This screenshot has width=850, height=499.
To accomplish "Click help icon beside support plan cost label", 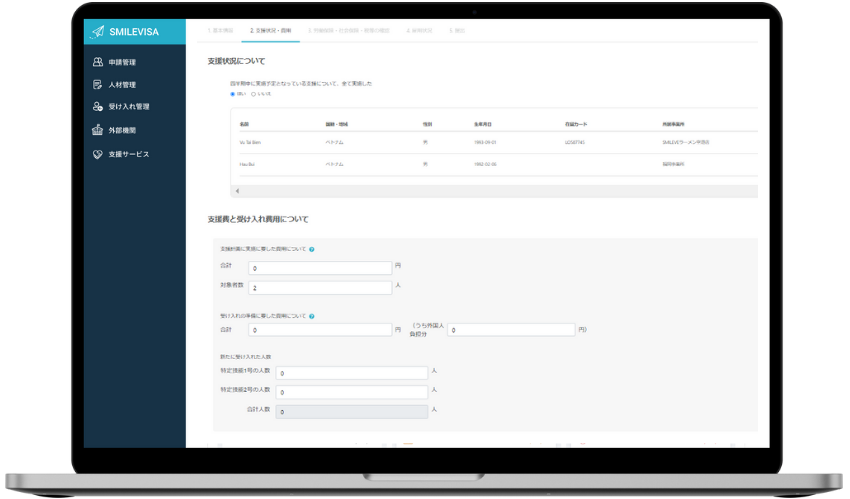I will click(x=312, y=249).
